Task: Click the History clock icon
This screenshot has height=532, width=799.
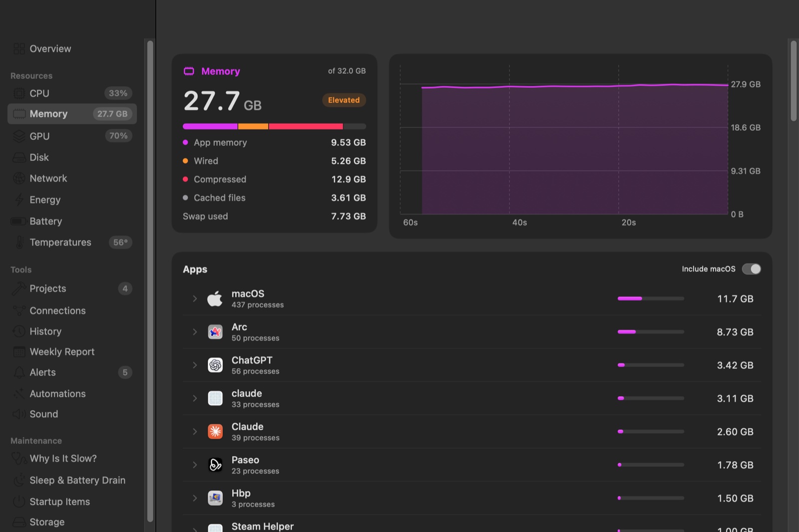Action: point(19,331)
